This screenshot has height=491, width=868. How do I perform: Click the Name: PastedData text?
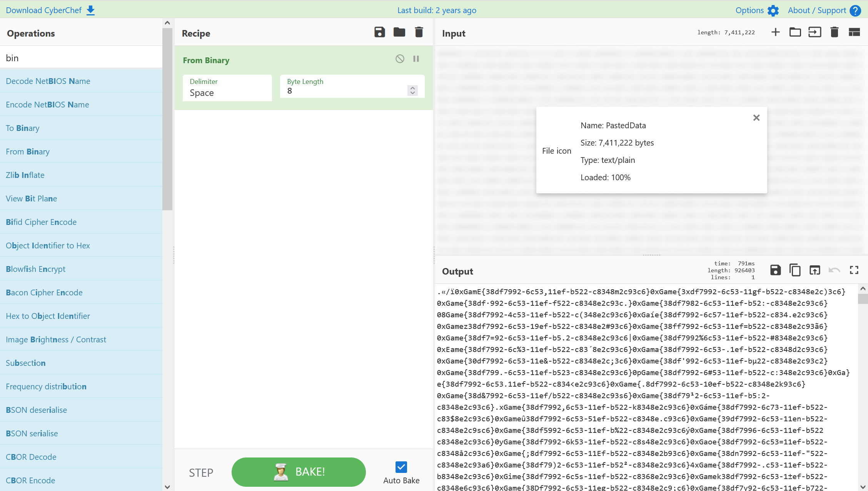(x=613, y=126)
